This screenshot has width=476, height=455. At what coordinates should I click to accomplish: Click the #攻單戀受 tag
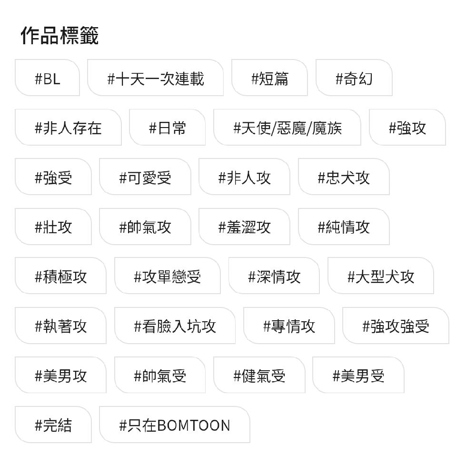pyautogui.click(x=168, y=276)
